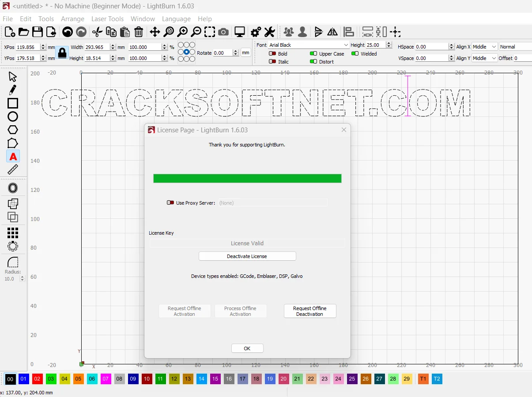Image resolution: width=532 pixels, height=397 pixels.
Task: Create a new file with New icon
Action: pos(10,32)
